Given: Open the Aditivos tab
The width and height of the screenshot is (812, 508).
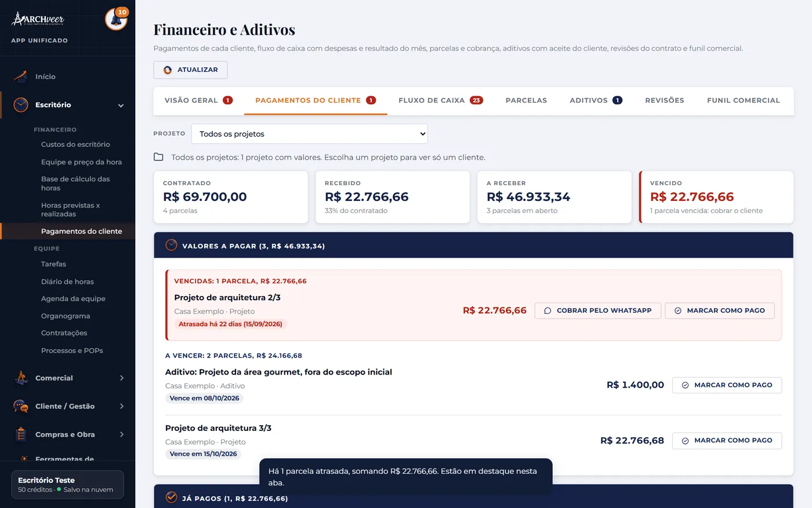Looking at the screenshot, I should tap(596, 100).
